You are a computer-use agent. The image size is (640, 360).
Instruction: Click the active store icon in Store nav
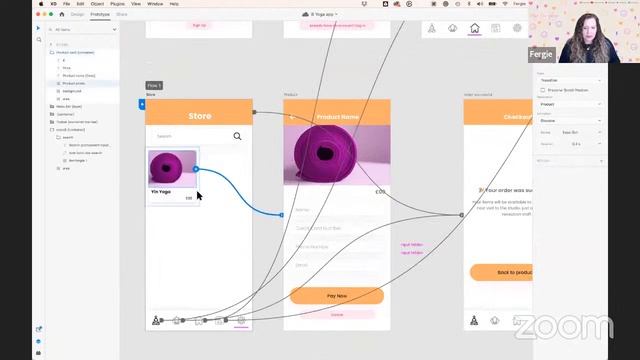[x=241, y=321]
